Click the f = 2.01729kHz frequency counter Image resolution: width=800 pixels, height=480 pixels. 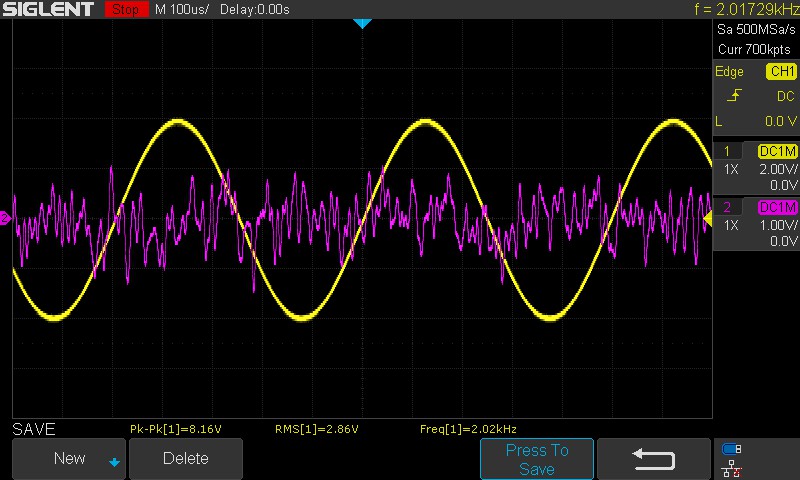click(746, 9)
